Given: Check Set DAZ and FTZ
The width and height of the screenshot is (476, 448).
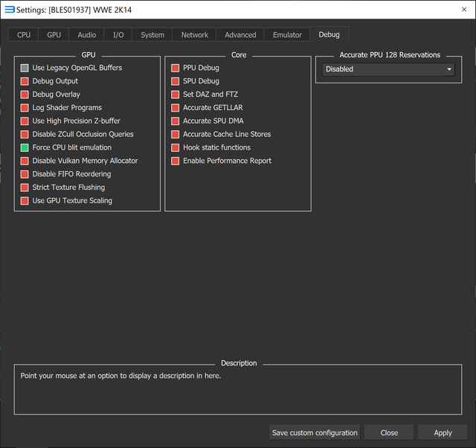Looking at the screenshot, I should click(176, 95).
